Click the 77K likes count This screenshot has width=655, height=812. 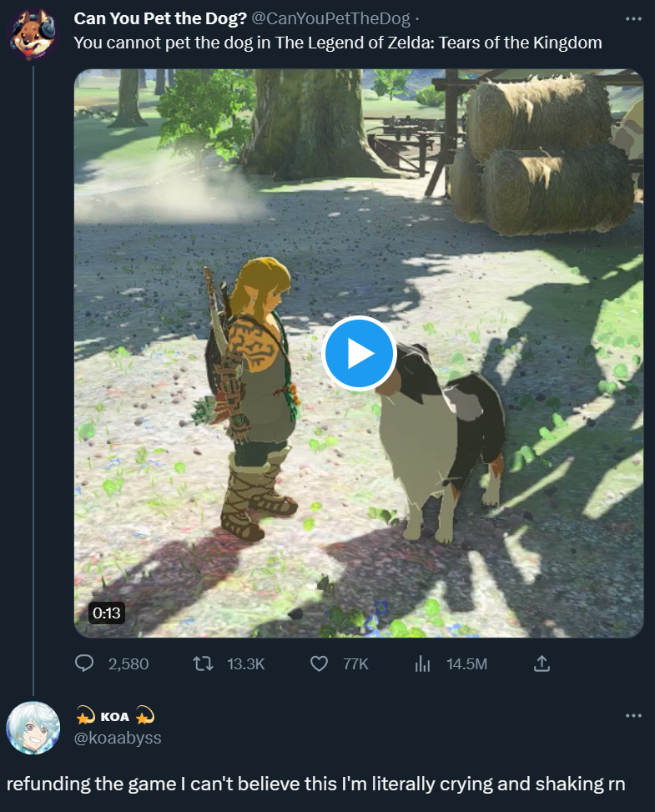point(355,663)
